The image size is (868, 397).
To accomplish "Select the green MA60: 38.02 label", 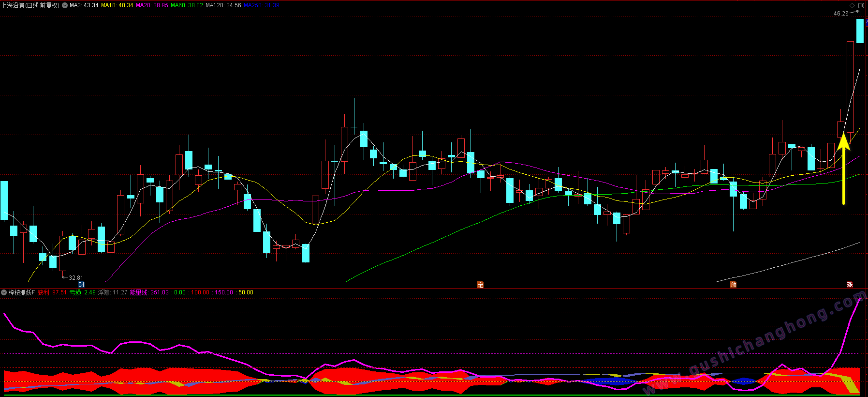I will [x=187, y=5].
